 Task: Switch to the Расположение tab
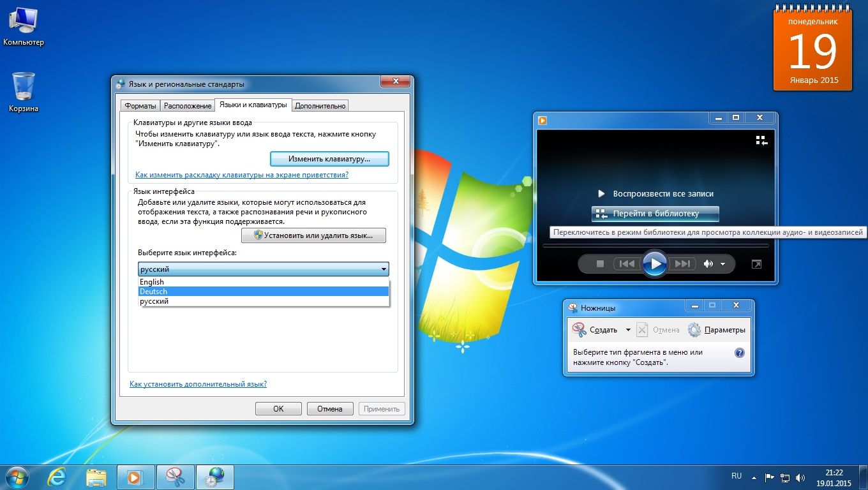pyautogui.click(x=187, y=106)
